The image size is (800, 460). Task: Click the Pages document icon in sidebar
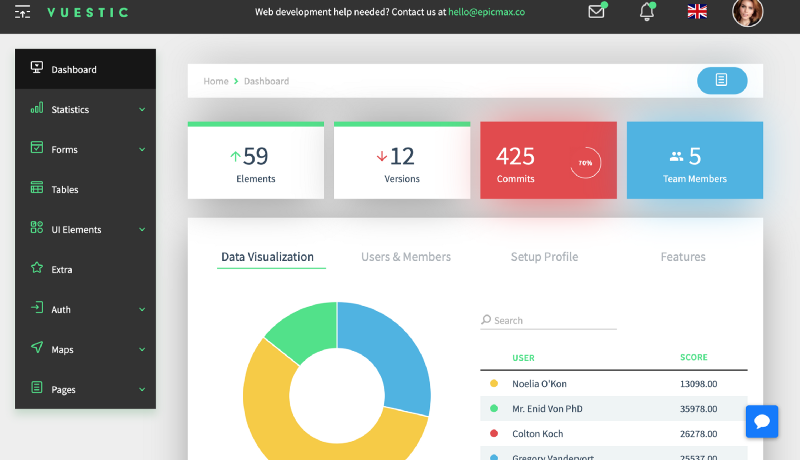point(37,387)
